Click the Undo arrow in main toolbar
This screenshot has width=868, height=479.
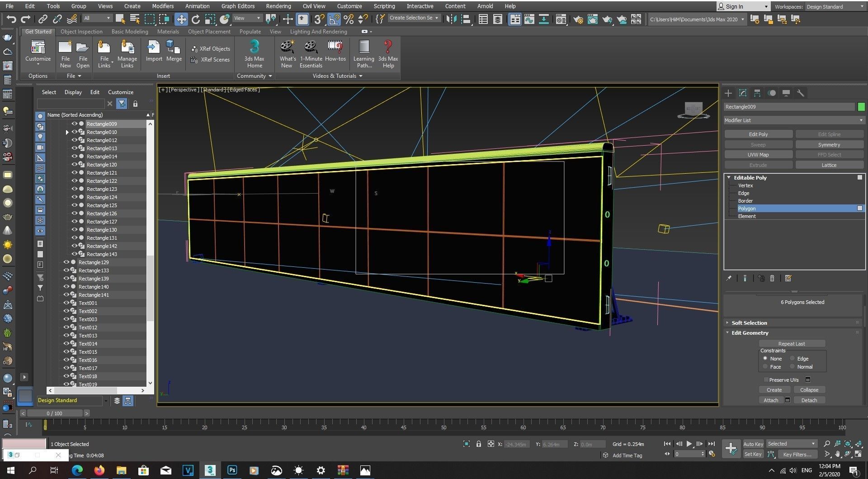pos(11,19)
